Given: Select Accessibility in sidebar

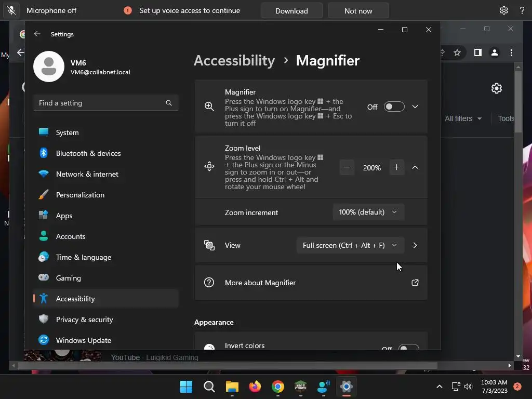Looking at the screenshot, I should pyautogui.click(x=106, y=299).
